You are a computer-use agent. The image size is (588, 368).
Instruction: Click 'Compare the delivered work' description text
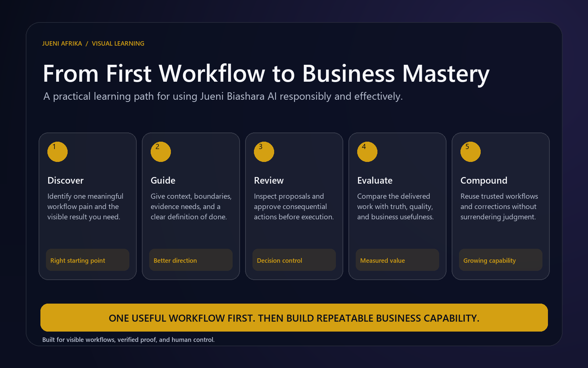coord(395,206)
